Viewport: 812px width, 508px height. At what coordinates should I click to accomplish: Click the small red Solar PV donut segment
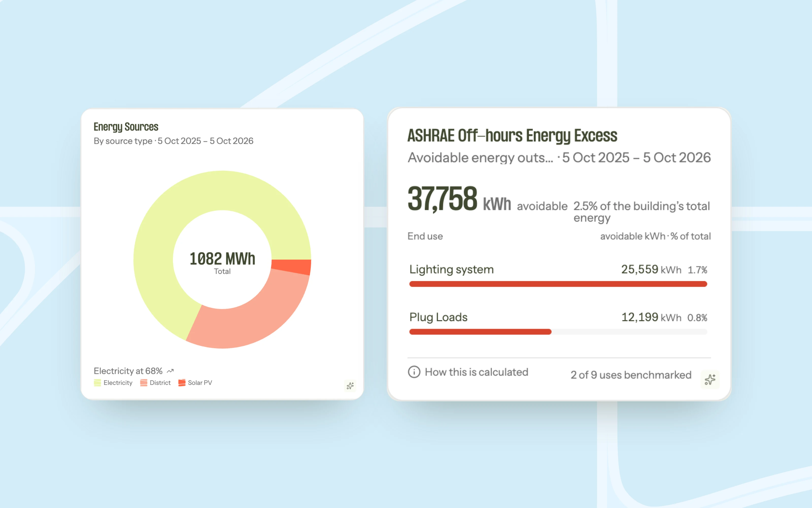[x=291, y=266]
